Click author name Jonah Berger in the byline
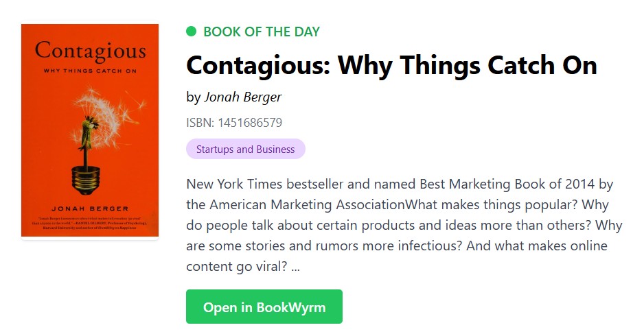This screenshot has width=644, height=334. 242,97
